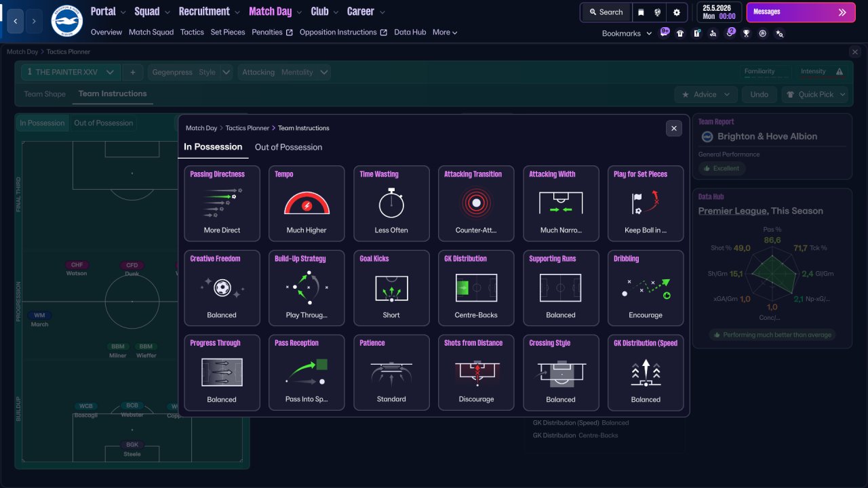
Task: Open the Advice dropdown
Action: 706,94
